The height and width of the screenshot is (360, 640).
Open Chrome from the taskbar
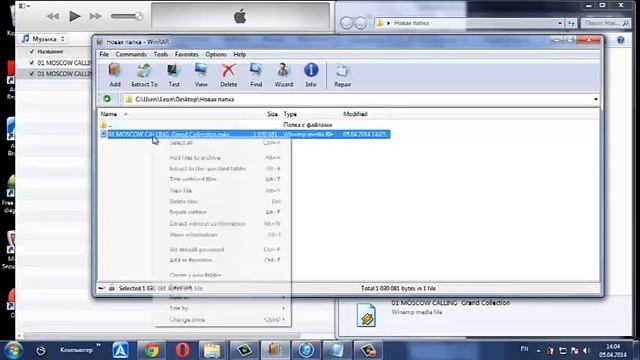tap(151, 350)
